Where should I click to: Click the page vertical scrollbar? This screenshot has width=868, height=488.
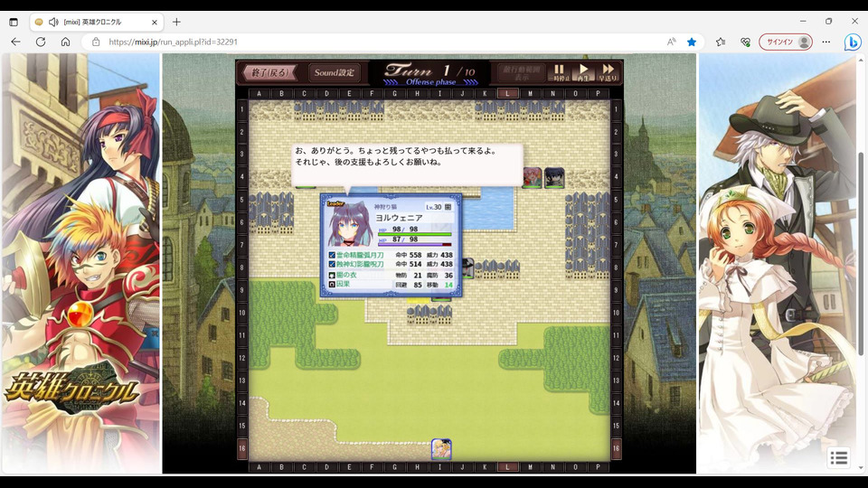861,253
